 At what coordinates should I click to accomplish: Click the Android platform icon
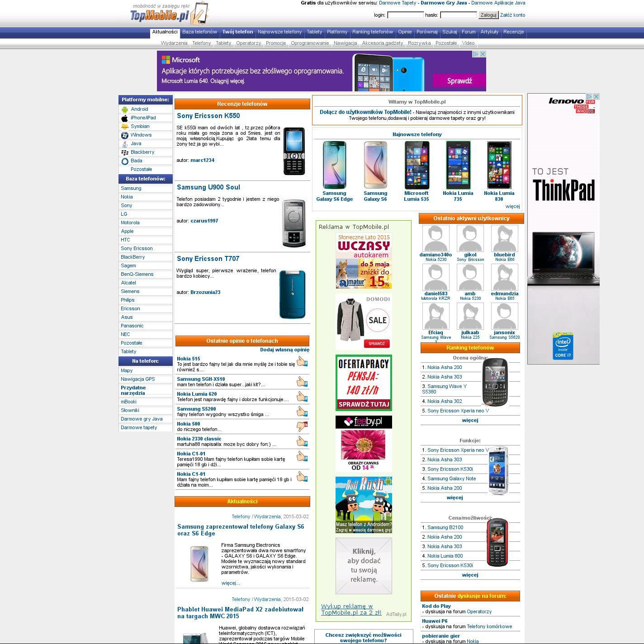(x=125, y=109)
